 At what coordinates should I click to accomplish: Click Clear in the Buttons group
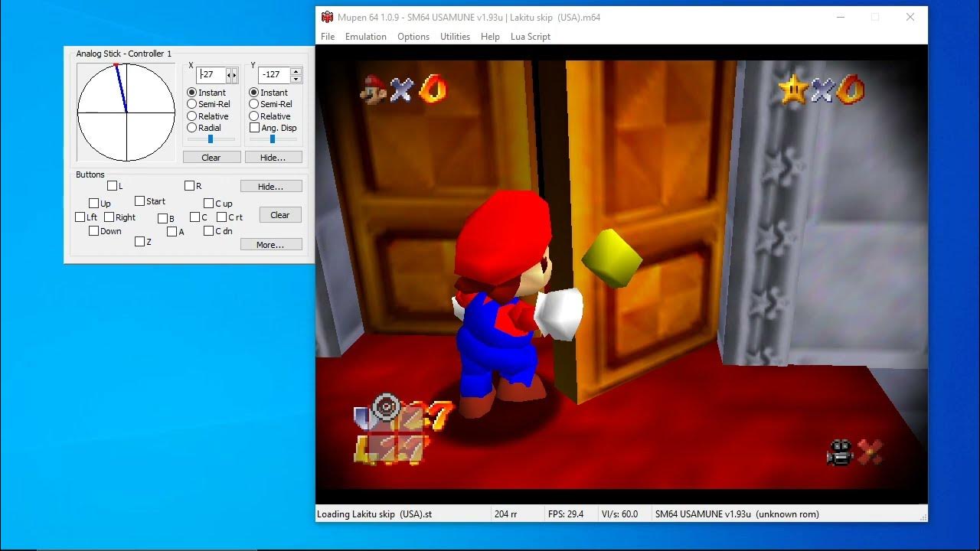(x=280, y=215)
